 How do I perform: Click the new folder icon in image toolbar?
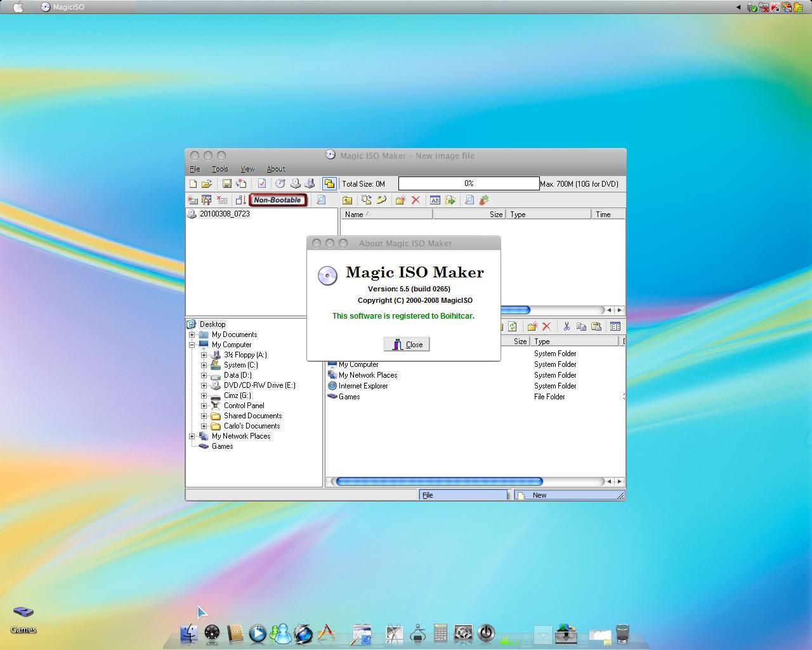tap(400, 200)
